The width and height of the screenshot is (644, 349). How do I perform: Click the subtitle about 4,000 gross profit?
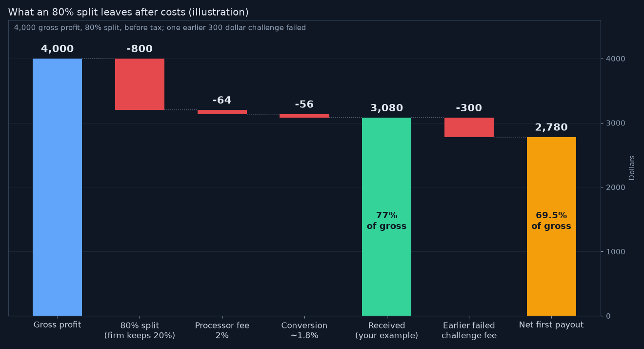(160, 28)
